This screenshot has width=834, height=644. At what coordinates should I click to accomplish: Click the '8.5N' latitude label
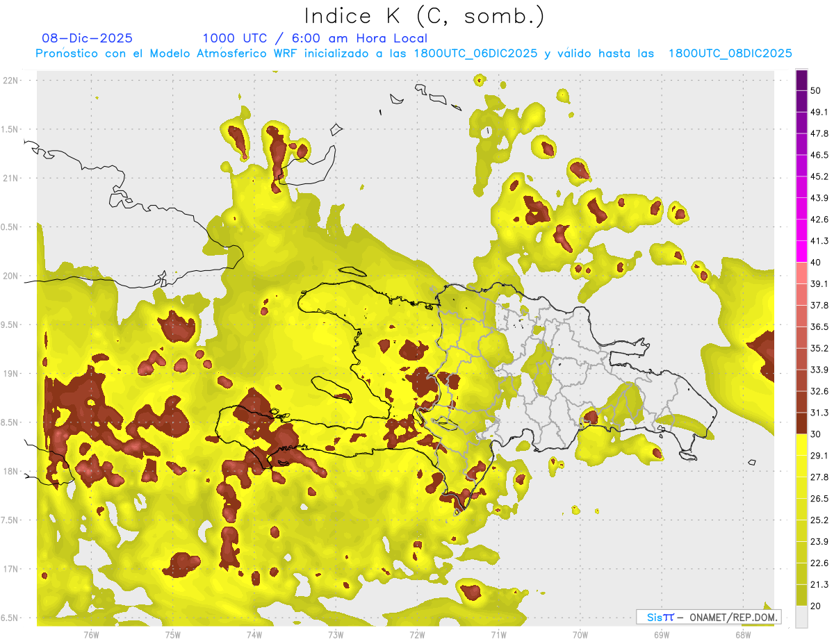(x=10, y=422)
